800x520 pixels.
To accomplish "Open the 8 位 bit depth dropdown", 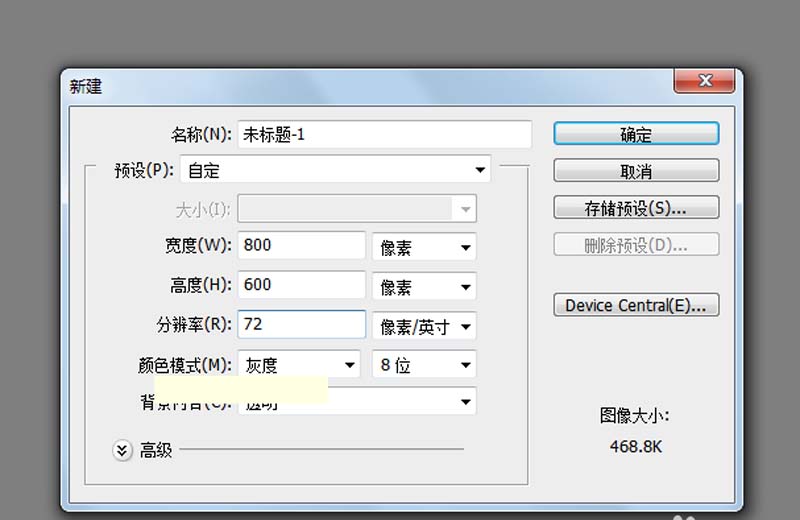I will 424,364.
